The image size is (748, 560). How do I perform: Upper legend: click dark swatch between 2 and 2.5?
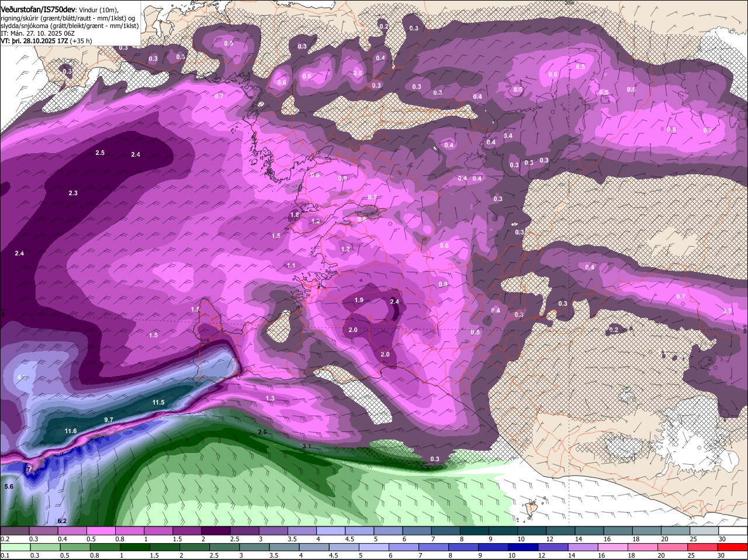(x=216, y=531)
